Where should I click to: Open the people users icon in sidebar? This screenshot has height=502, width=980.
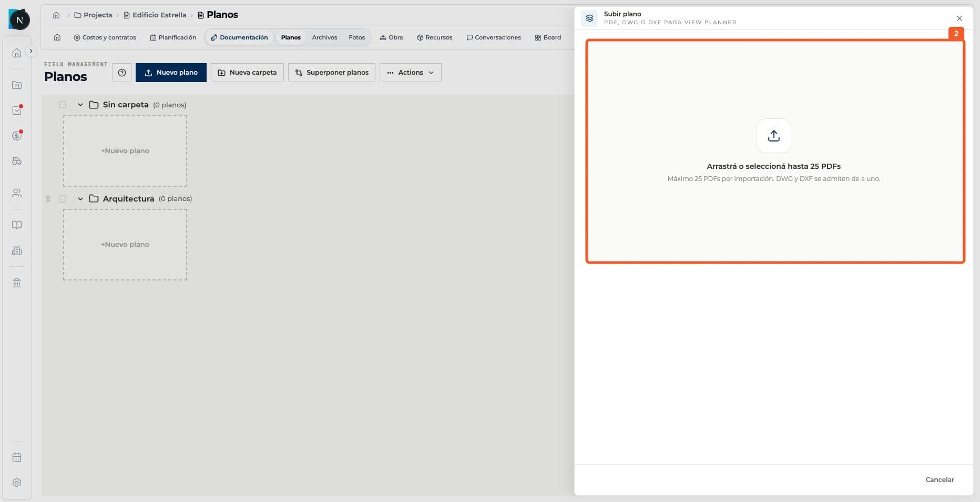(17, 193)
